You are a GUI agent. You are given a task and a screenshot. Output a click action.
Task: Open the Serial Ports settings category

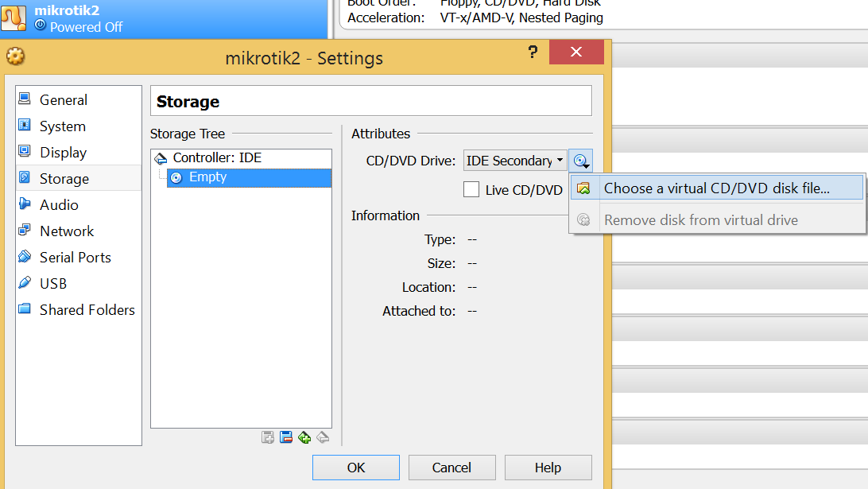point(79,257)
